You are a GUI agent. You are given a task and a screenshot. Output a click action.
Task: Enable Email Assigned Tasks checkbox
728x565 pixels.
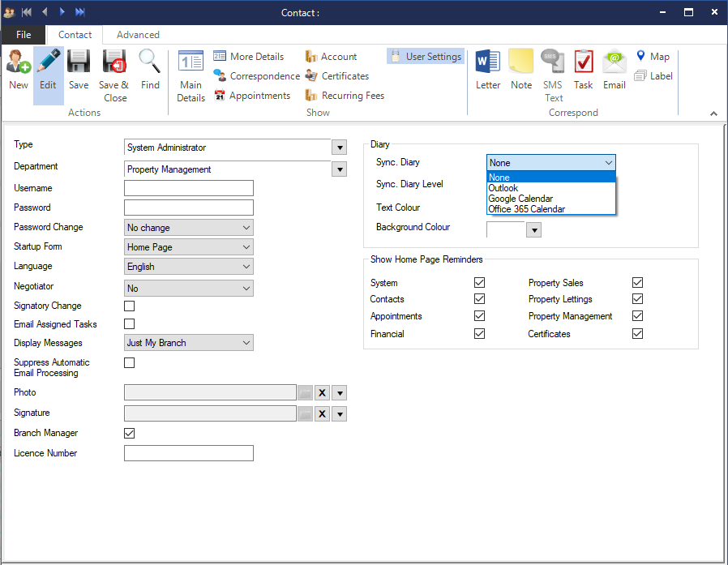pos(129,324)
